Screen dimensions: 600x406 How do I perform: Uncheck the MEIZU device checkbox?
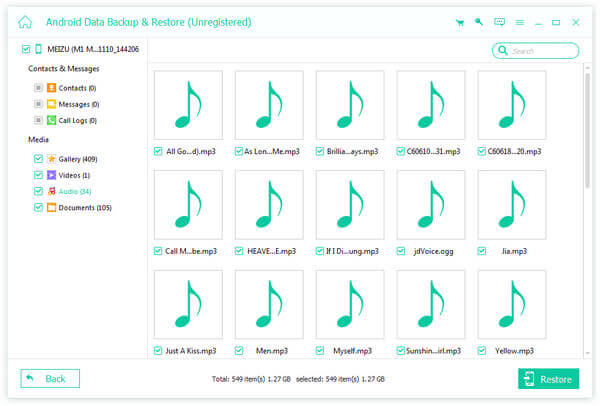25,48
